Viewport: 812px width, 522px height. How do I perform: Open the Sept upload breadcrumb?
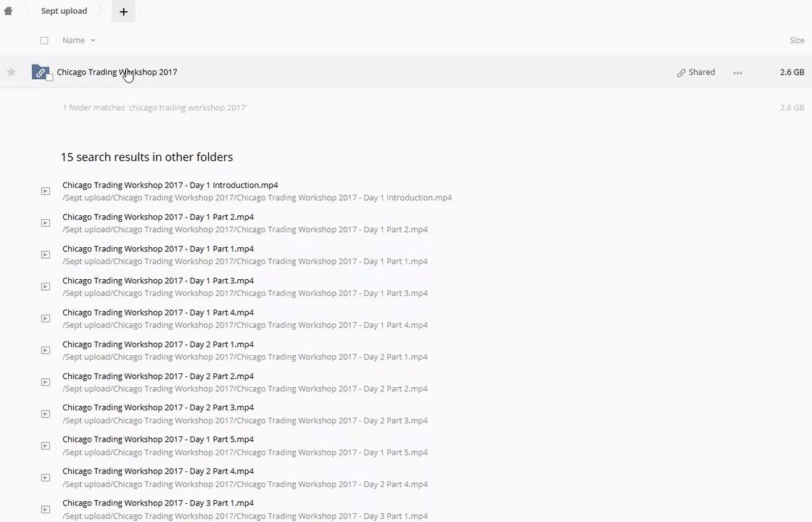click(x=64, y=11)
